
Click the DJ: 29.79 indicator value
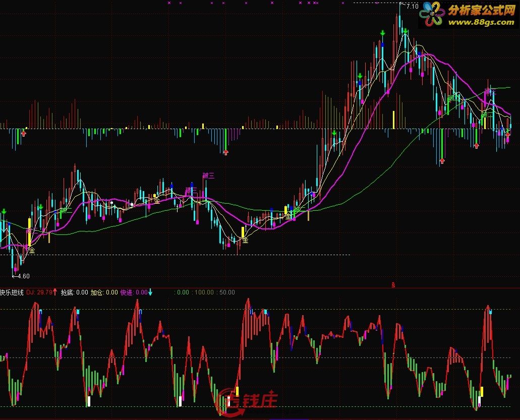(x=39, y=292)
